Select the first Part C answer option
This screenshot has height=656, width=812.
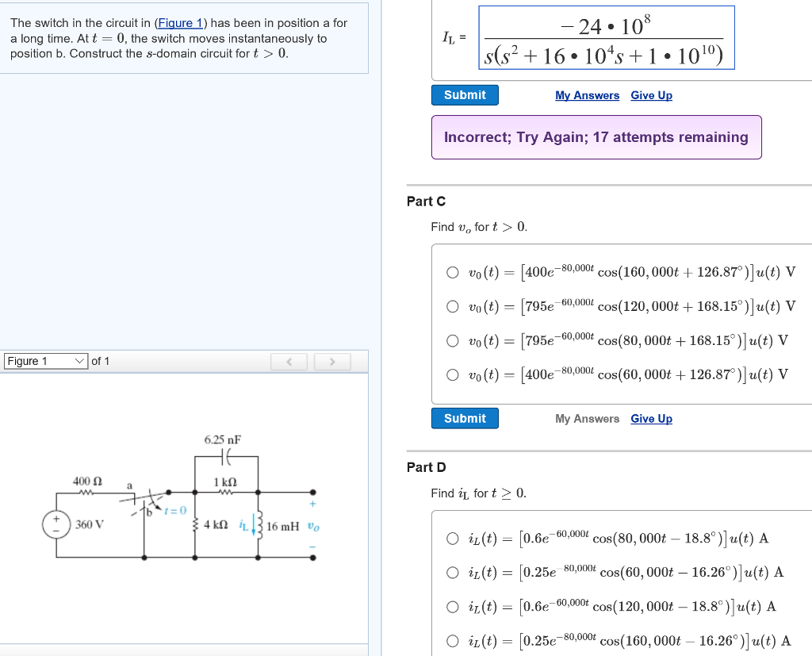pyautogui.click(x=453, y=272)
